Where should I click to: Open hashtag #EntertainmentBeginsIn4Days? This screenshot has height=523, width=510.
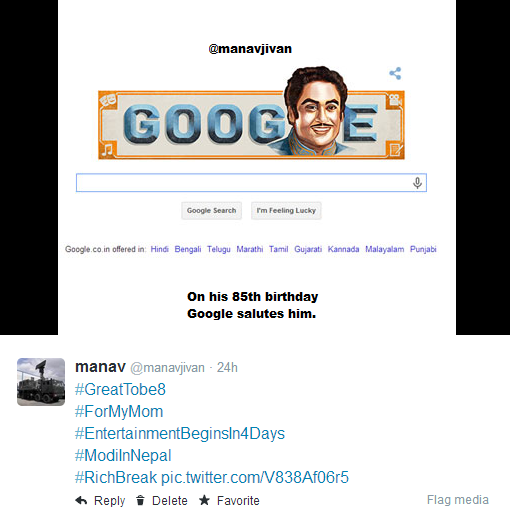180,433
